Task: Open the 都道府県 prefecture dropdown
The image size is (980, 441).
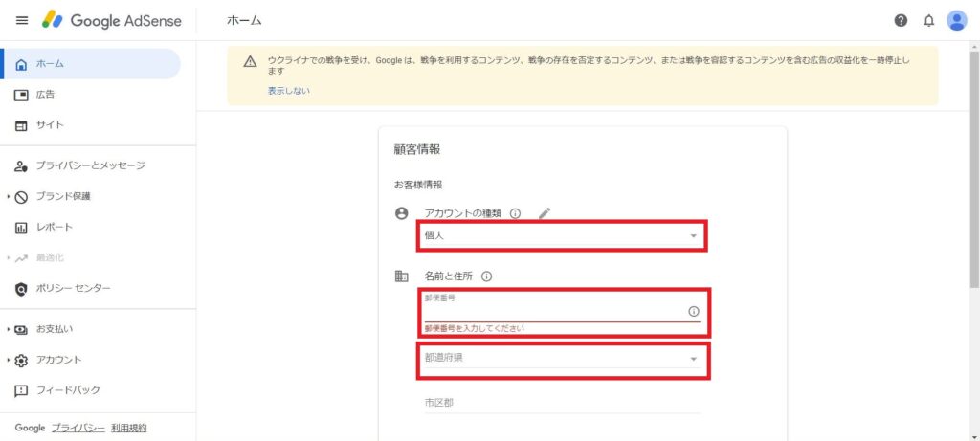Action: coord(561,359)
